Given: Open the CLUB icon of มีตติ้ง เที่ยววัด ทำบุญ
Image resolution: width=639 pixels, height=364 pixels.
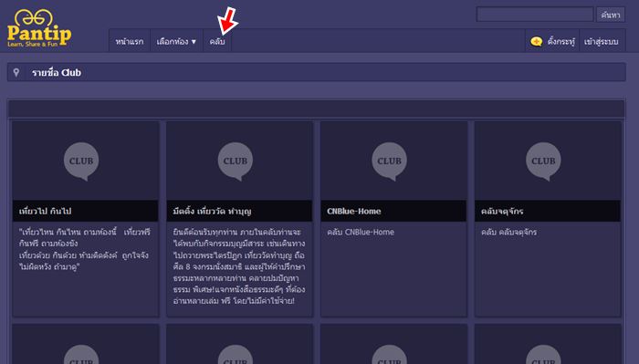Looking at the screenshot, I should click(236, 161).
